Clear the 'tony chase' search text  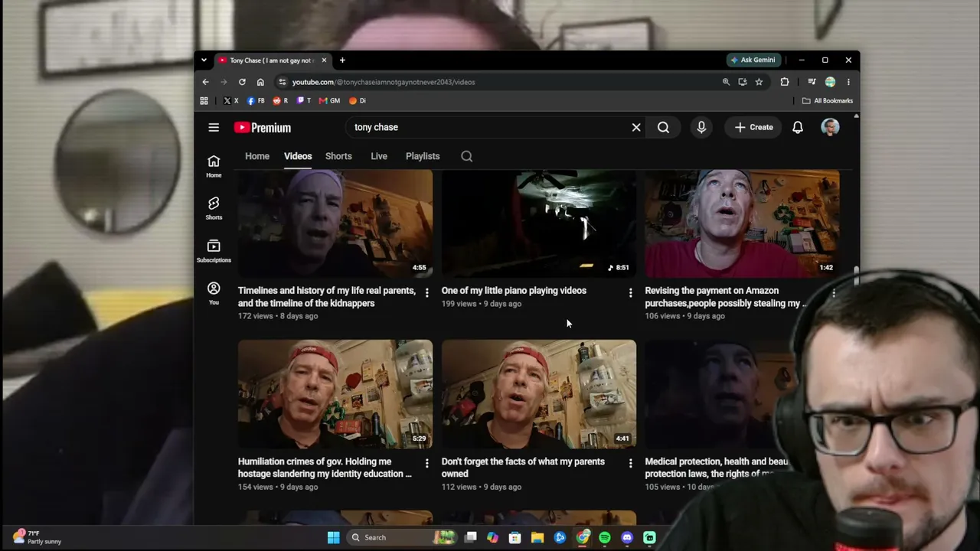(x=636, y=128)
